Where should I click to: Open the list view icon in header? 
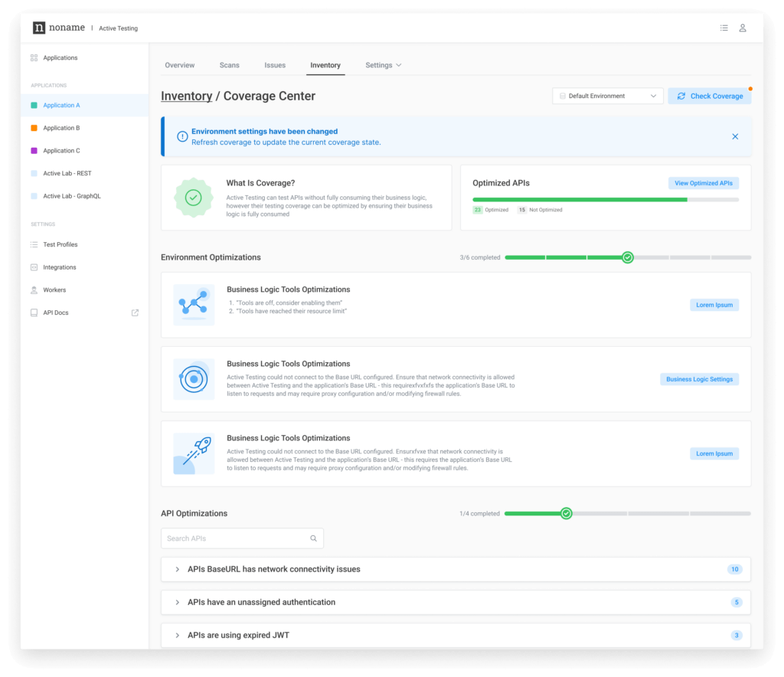tap(724, 28)
